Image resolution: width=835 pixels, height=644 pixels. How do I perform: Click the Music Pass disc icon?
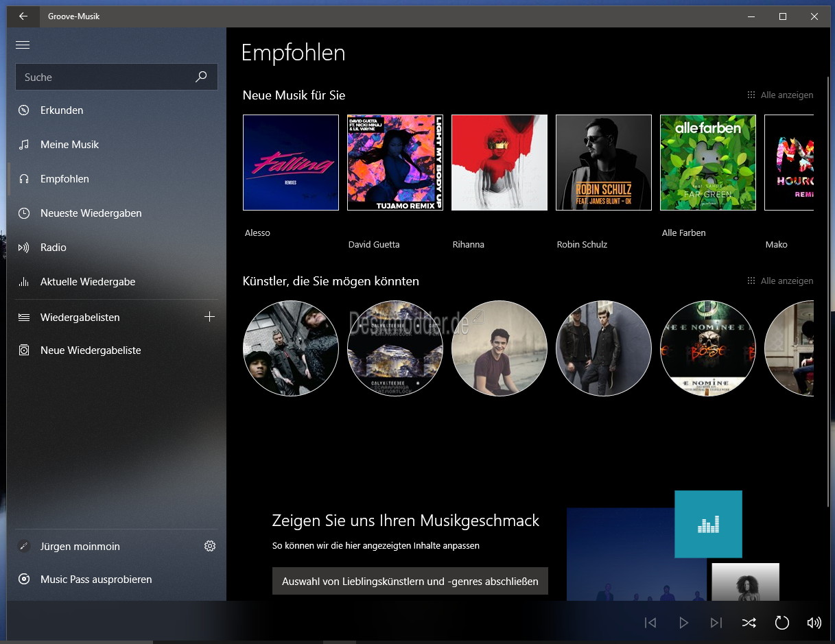[x=24, y=580]
